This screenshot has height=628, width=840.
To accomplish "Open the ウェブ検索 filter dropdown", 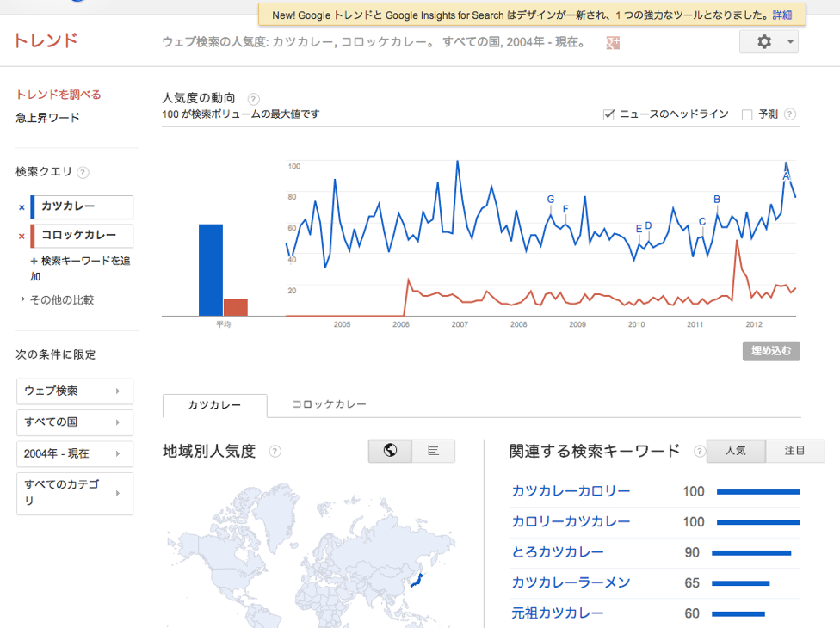I will 75,391.
